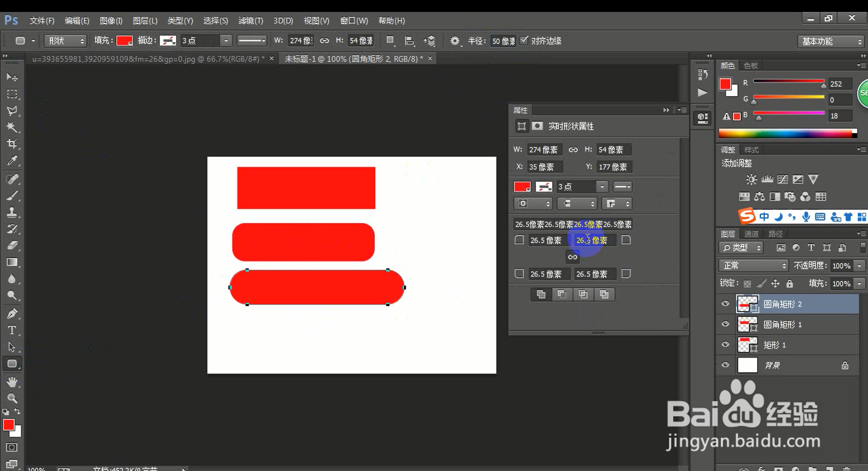Switch to the 色板 panel tab
868x471 pixels.
(751, 66)
